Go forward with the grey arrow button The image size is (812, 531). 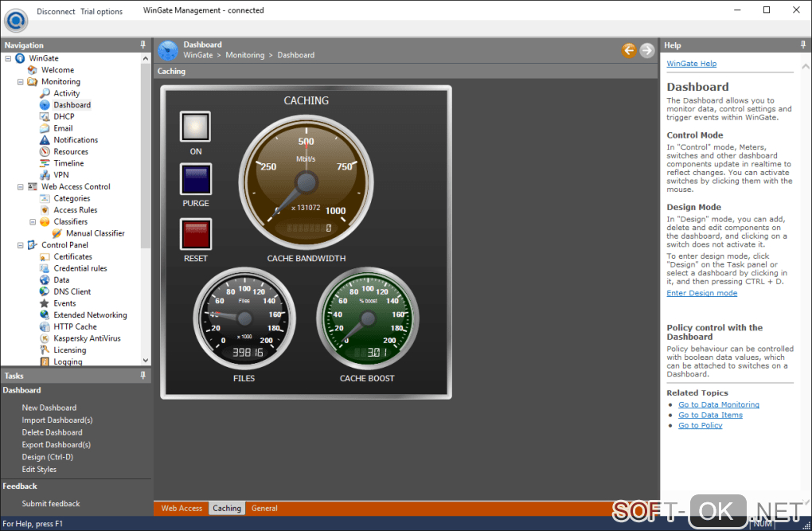[x=646, y=50]
